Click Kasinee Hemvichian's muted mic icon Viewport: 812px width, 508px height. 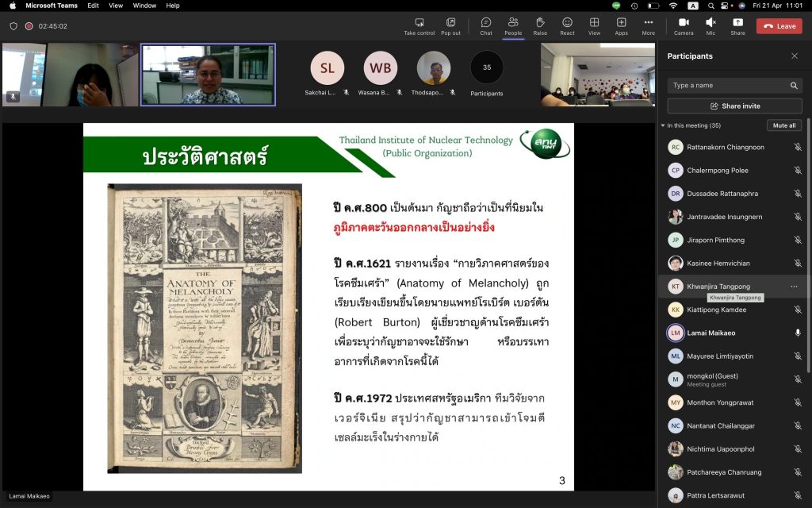click(x=798, y=264)
